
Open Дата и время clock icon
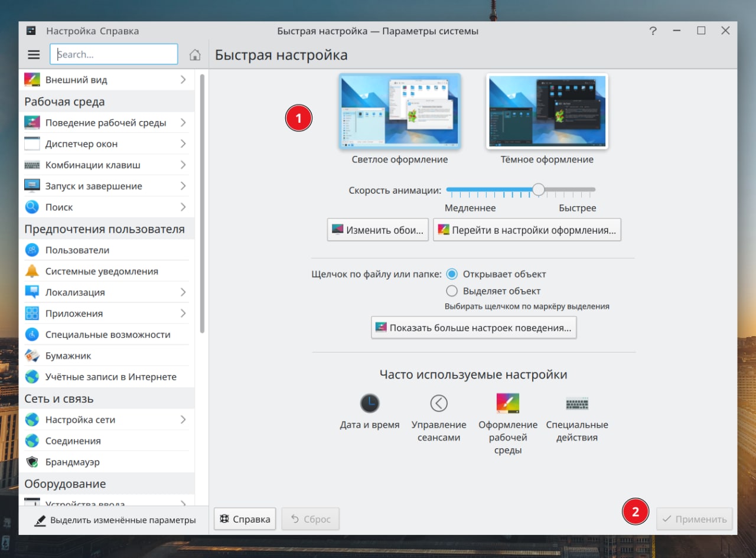coord(370,403)
